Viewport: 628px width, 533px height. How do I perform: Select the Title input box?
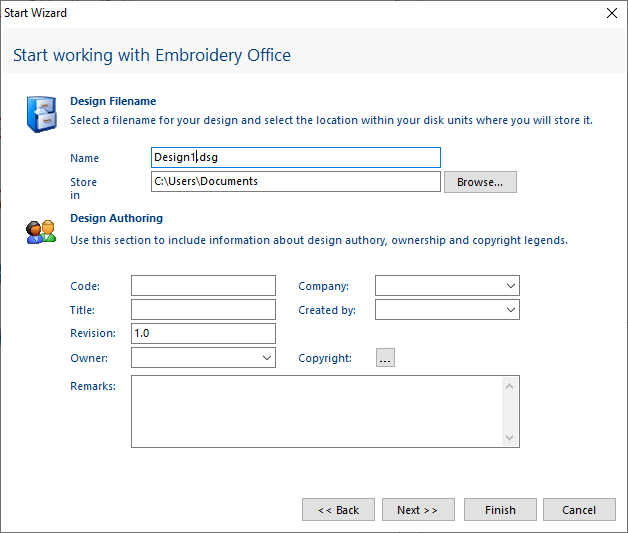click(x=203, y=310)
